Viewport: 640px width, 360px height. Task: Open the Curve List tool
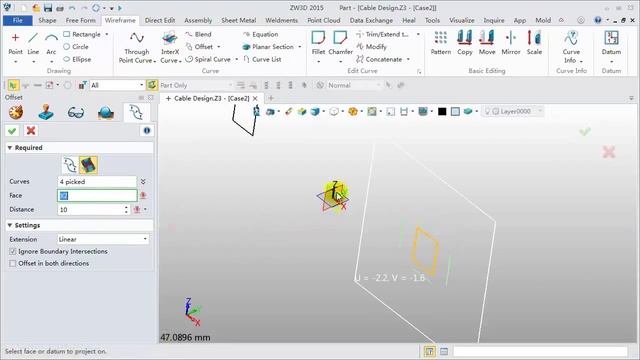tap(262, 59)
